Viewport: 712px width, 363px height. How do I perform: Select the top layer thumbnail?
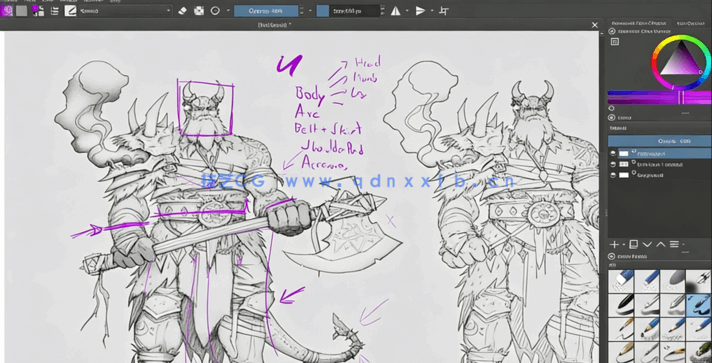tap(624, 154)
